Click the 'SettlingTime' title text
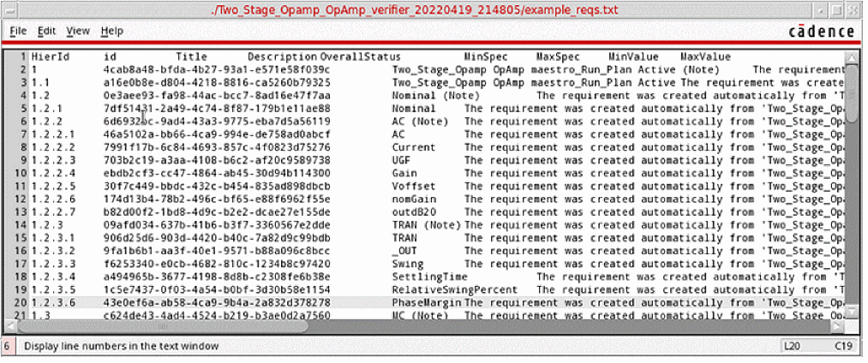The height and width of the screenshot is (363, 868). (x=429, y=277)
